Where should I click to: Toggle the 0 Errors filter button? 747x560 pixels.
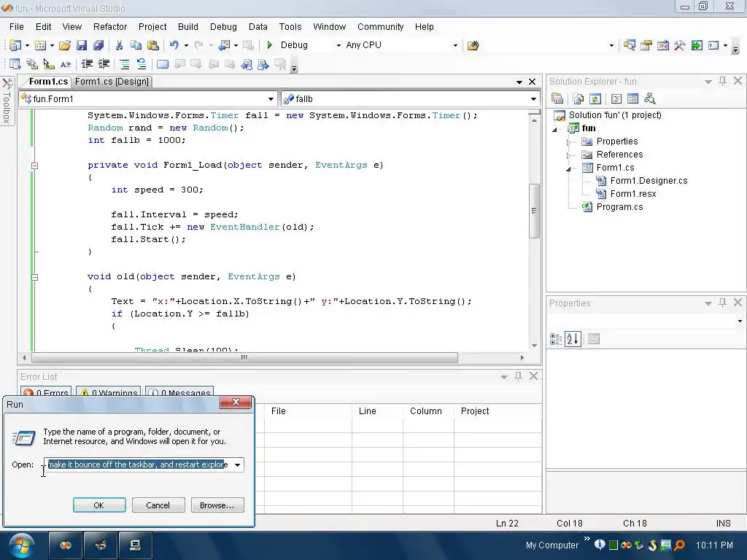pos(46,392)
